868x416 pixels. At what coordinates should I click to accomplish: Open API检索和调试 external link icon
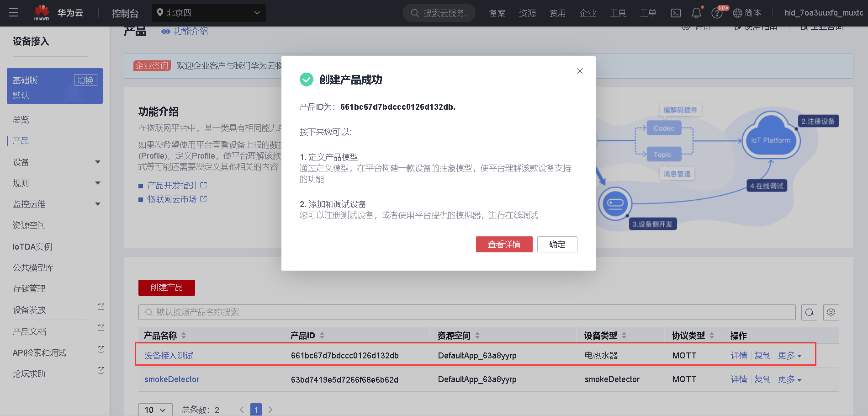click(101, 349)
